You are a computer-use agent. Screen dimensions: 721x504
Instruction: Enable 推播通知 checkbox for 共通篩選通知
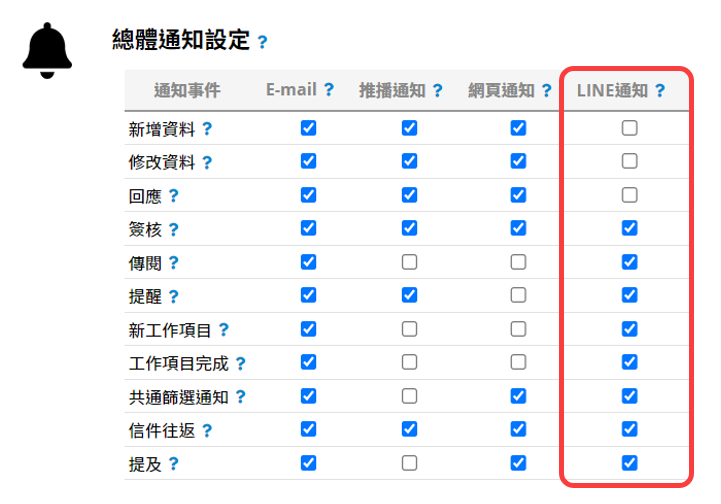(409, 396)
